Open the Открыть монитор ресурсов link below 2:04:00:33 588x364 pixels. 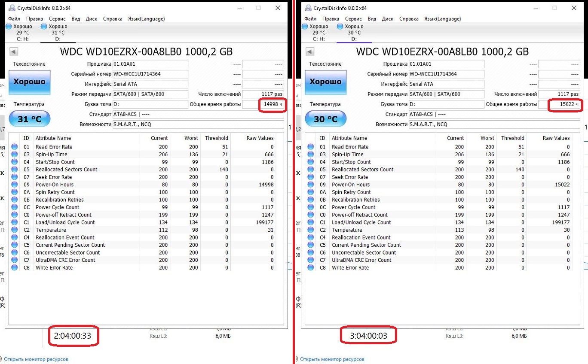click(x=37, y=359)
